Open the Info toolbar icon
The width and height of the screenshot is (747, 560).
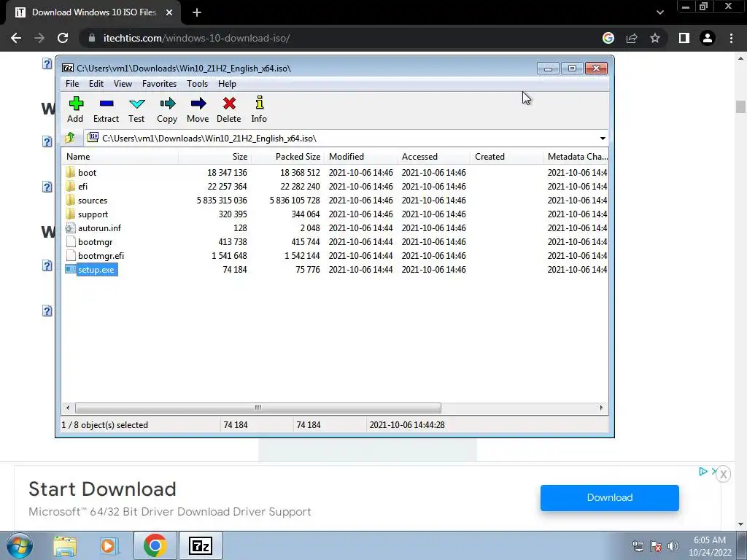259,103
